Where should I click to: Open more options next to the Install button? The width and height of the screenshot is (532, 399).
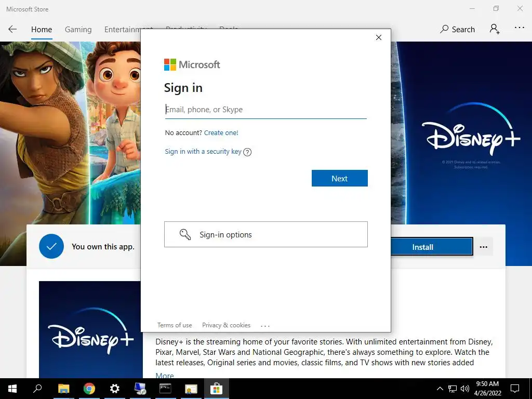tap(484, 247)
